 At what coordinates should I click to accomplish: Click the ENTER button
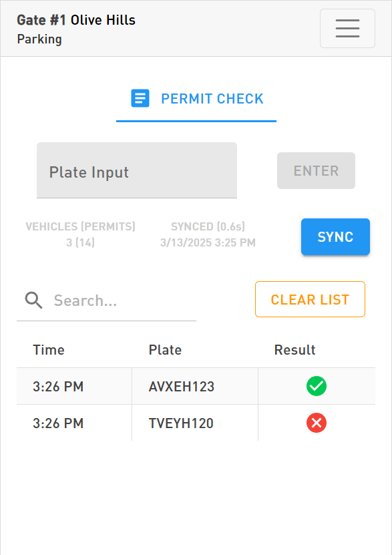click(x=316, y=170)
